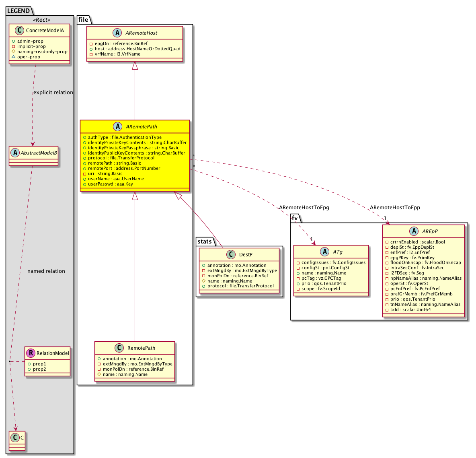This screenshot has height=458, width=476.
Task: Click the DestP class C icon
Action: (x=231, y=254)
